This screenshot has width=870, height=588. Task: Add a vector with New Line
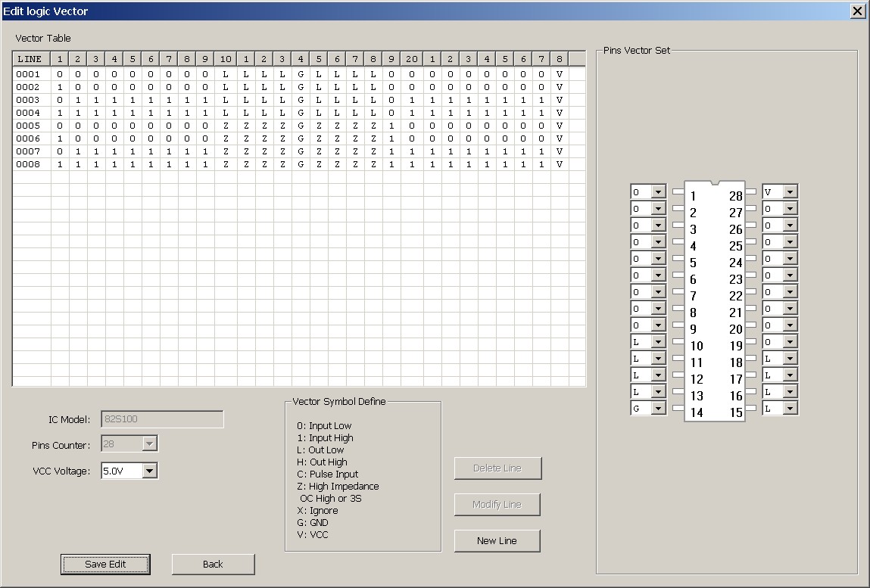497,540
